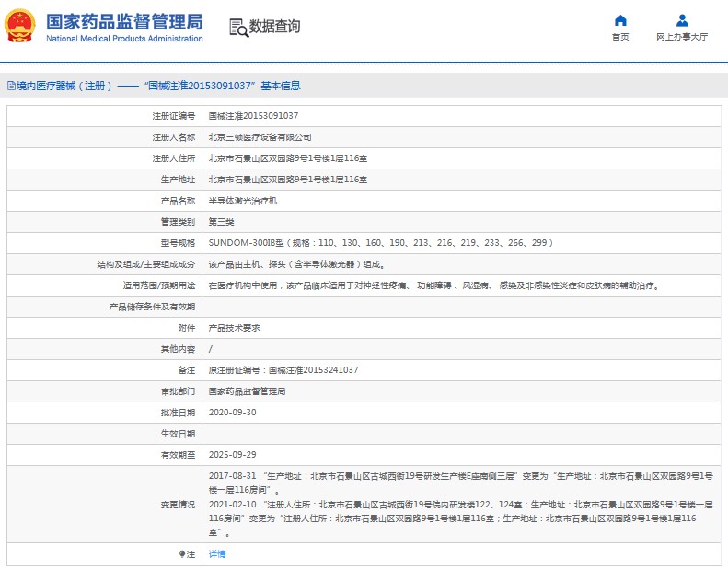Click the 适用范围/预期用途 row label
This screenshot has height=571, width=728.
(159, 285)
